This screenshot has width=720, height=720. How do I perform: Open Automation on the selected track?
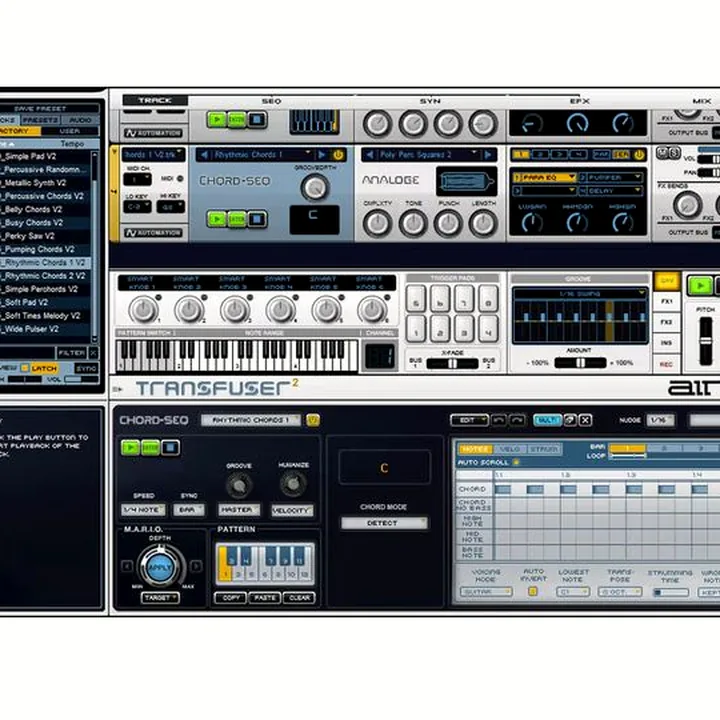pos(153,233)
